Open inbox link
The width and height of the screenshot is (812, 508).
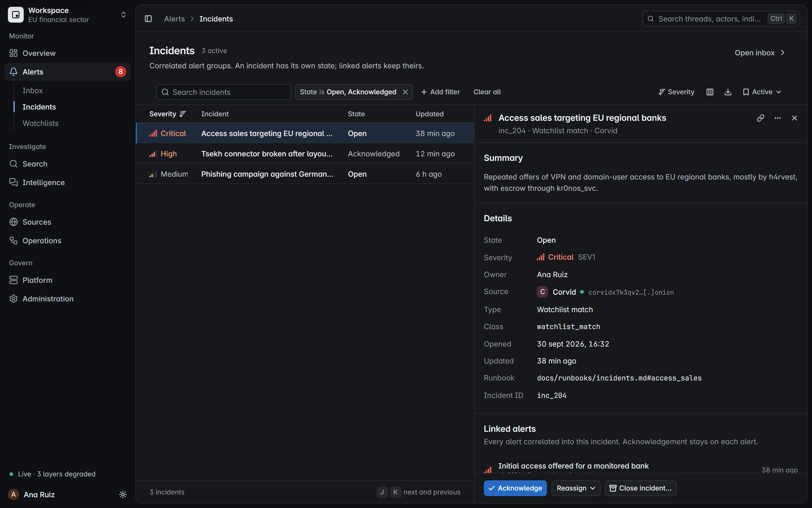coord(760,53)
